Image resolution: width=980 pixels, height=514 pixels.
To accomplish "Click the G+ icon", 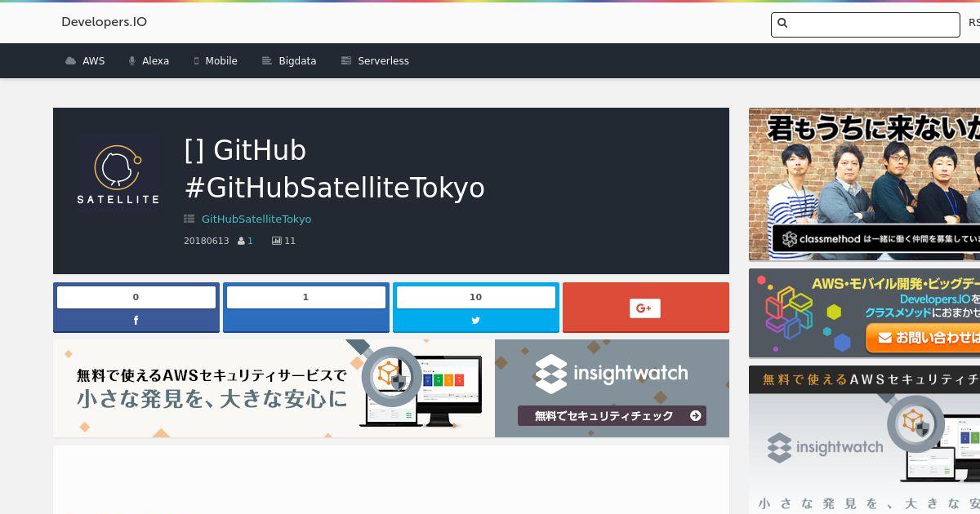I will click(645, 308).
